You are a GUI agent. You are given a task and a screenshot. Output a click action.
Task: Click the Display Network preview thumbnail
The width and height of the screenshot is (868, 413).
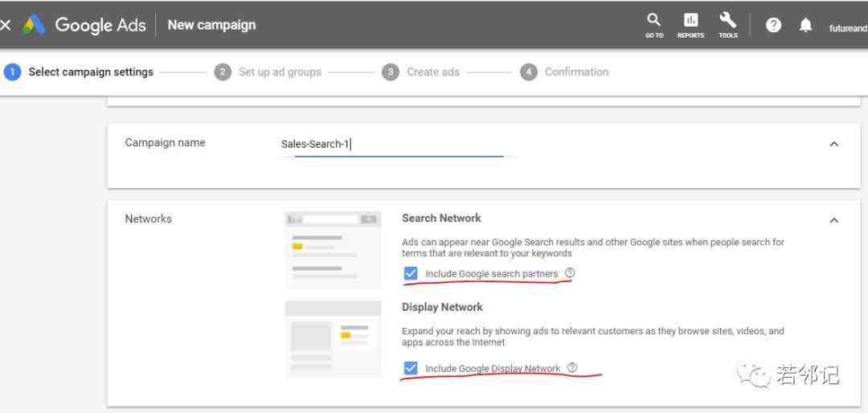pos(334,339)
